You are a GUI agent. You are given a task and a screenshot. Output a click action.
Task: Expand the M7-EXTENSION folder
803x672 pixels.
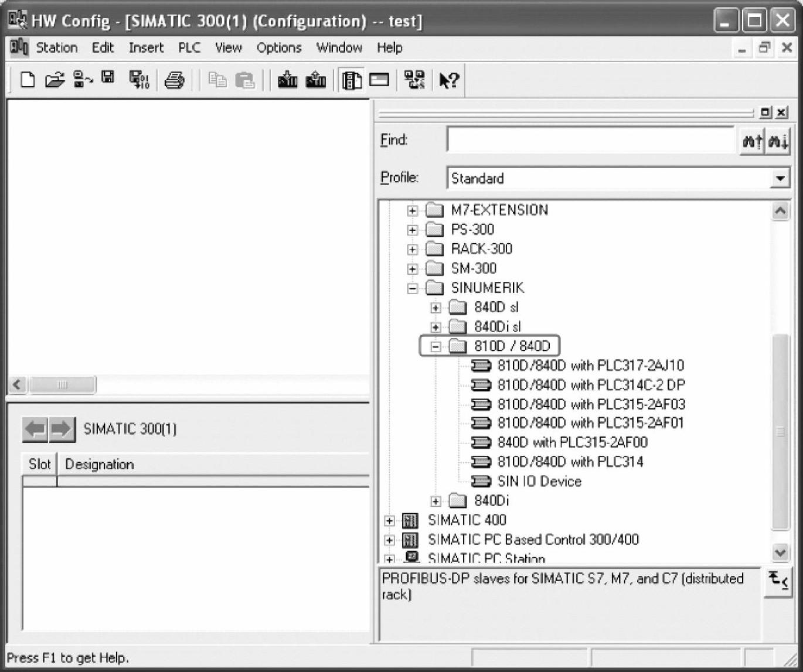[413, 210]
